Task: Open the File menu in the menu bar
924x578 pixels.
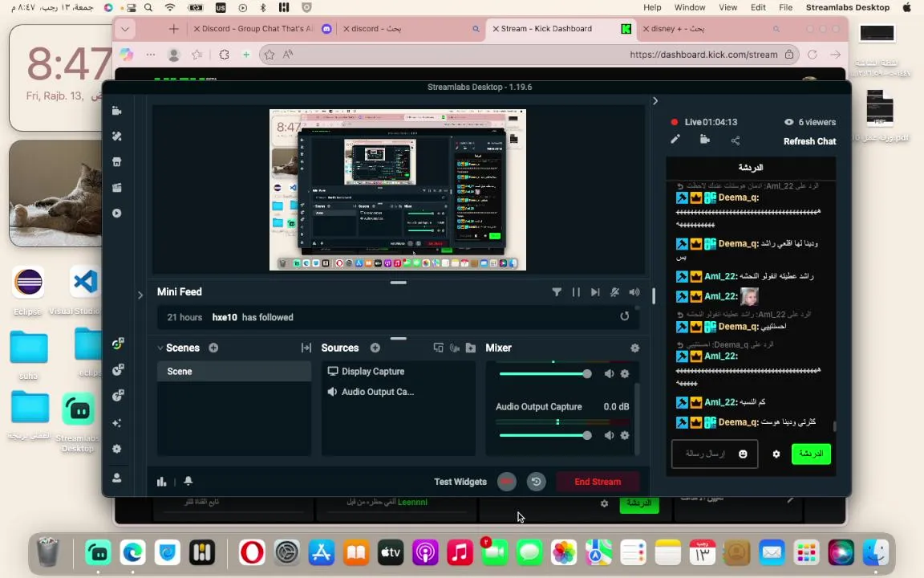Action: pyautogui.click(x=785, y=8)
